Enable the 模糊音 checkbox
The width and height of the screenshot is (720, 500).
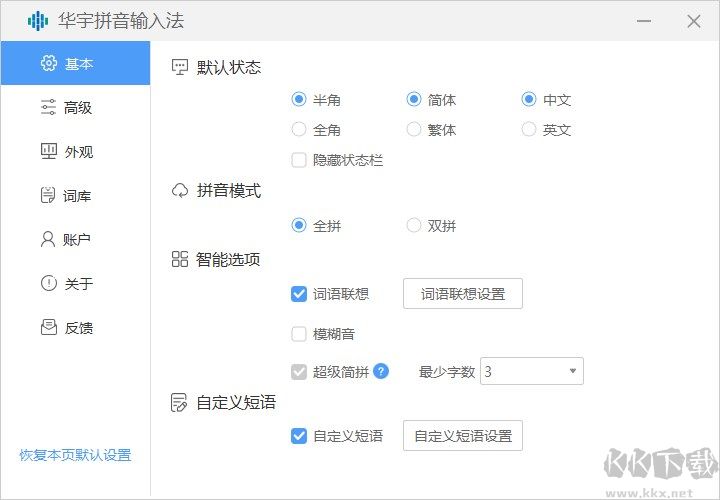tap(299, 334)
